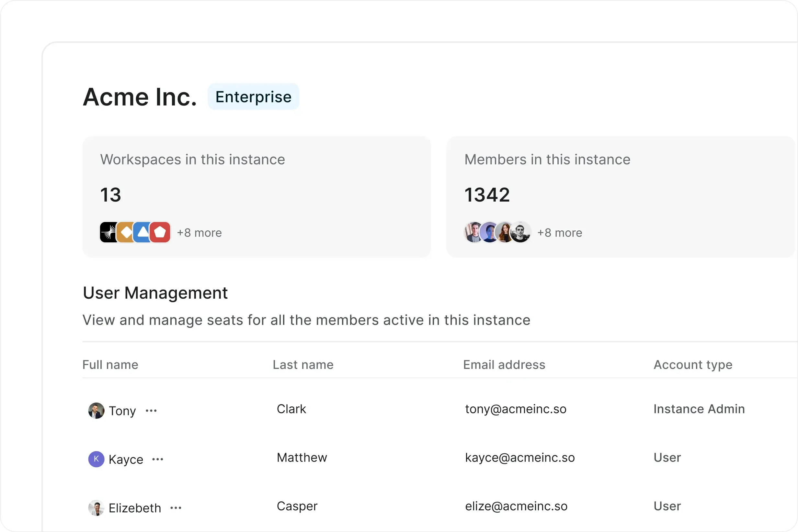The height and width of the screenshot is (532, 798).
Task: Click the first member avatar in Members card
Action: 472,232
